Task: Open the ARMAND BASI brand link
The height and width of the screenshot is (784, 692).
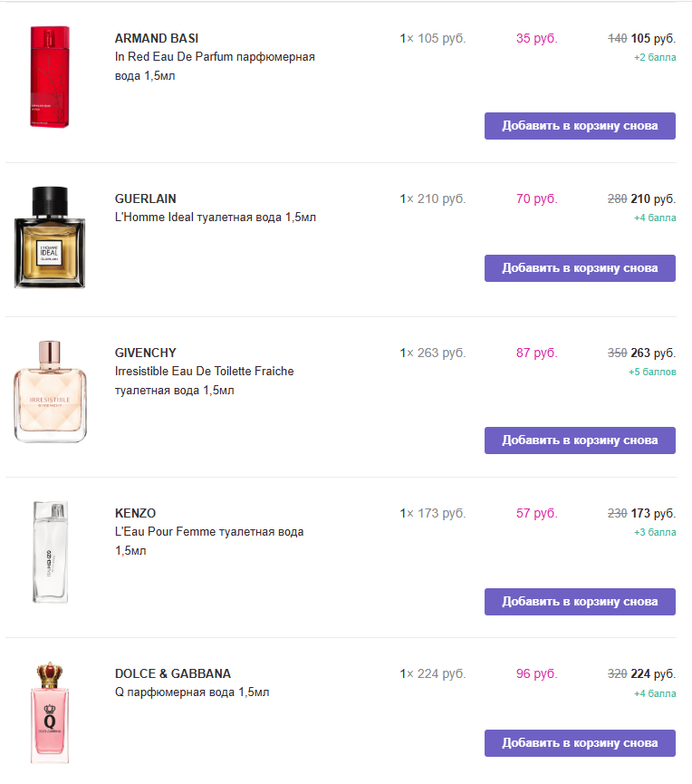Action: click(157, 38)
